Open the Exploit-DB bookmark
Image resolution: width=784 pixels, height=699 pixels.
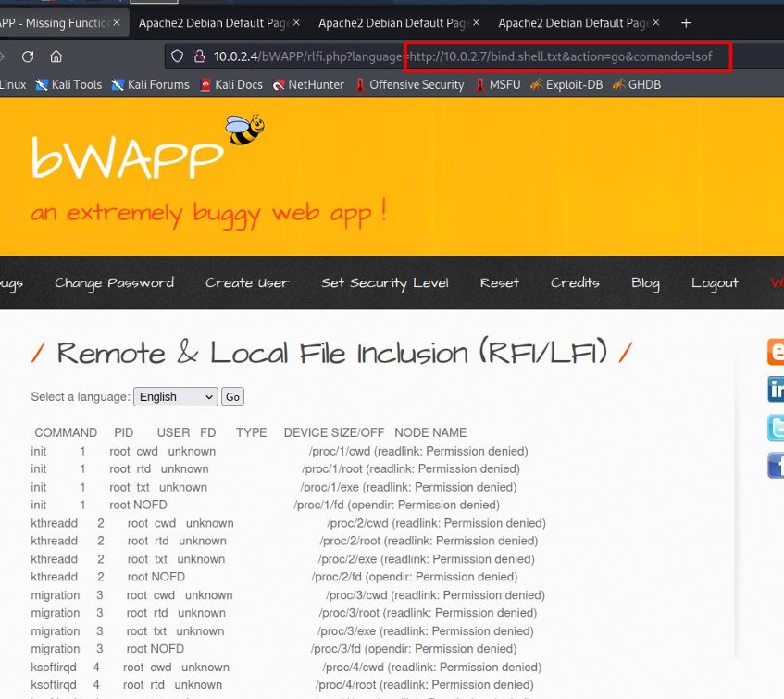566,84
